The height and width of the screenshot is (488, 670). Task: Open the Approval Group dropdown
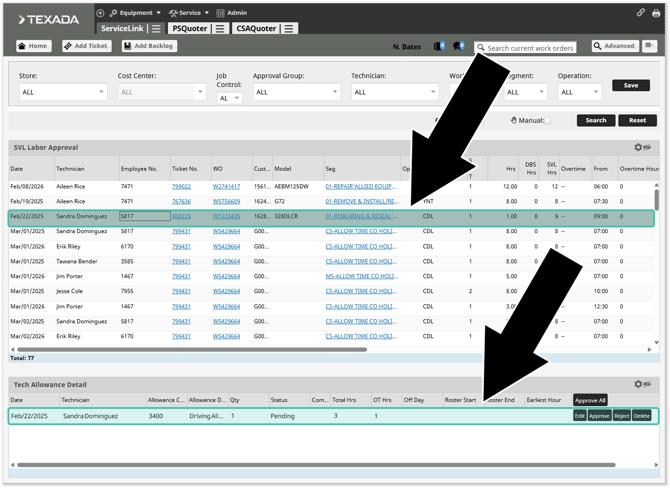(296, 92)
